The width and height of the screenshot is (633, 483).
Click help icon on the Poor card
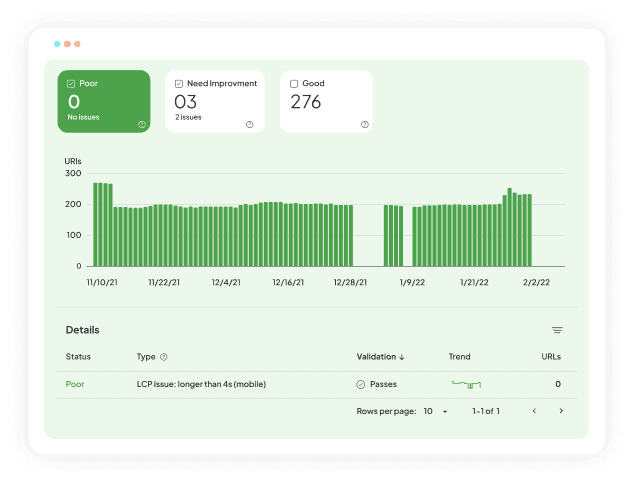142,124
